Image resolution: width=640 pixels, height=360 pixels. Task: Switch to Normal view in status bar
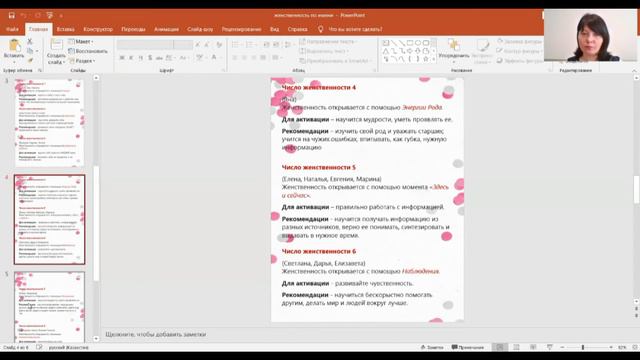[500, 347]
